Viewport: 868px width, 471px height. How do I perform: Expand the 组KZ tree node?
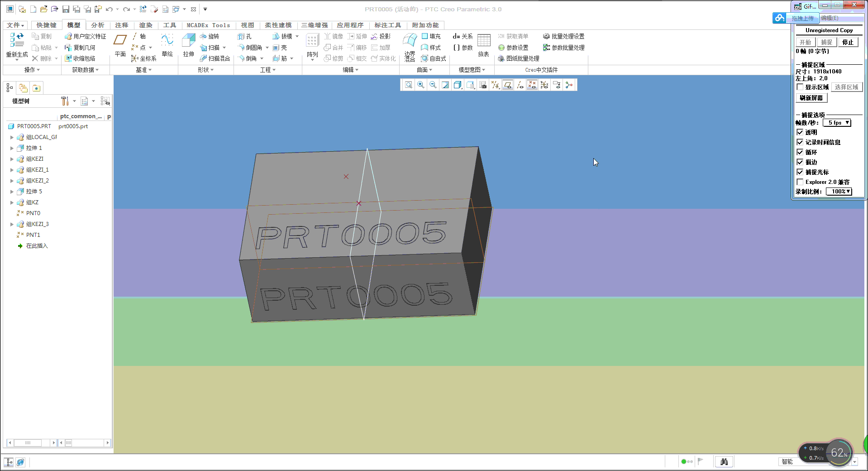coord(12,202)
